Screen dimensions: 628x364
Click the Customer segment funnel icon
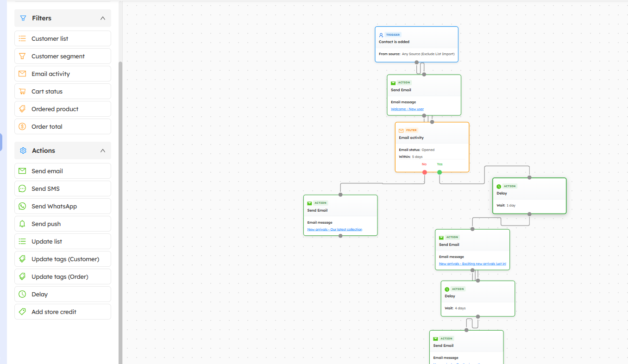coord(22,56)
